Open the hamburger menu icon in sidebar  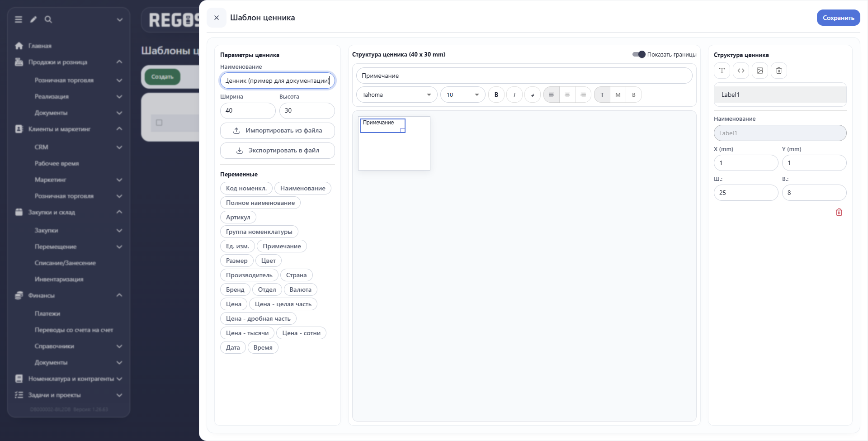coord(19,19)
